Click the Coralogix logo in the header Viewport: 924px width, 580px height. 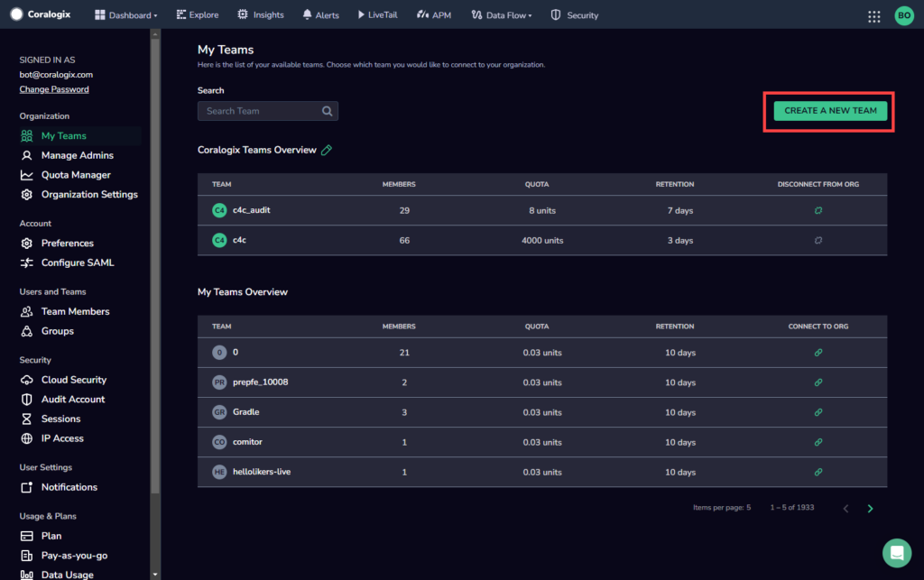click(41, 14)
